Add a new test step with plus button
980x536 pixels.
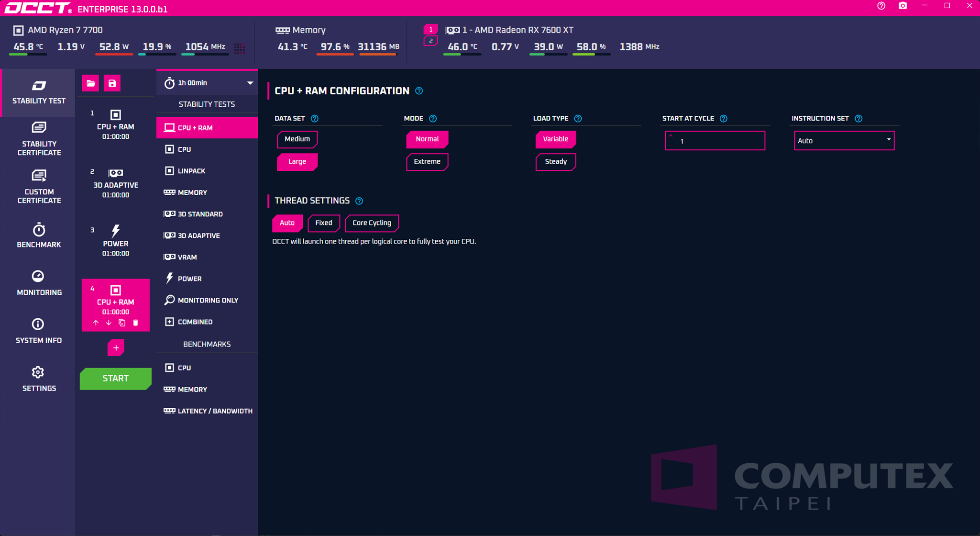point(116,348)
